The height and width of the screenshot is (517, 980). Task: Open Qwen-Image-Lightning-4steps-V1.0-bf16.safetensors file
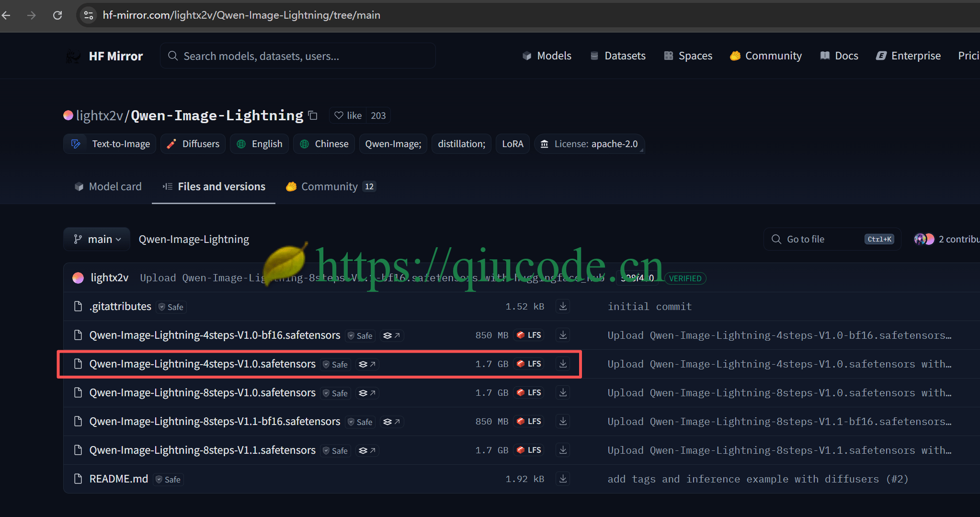coord(215,335)
